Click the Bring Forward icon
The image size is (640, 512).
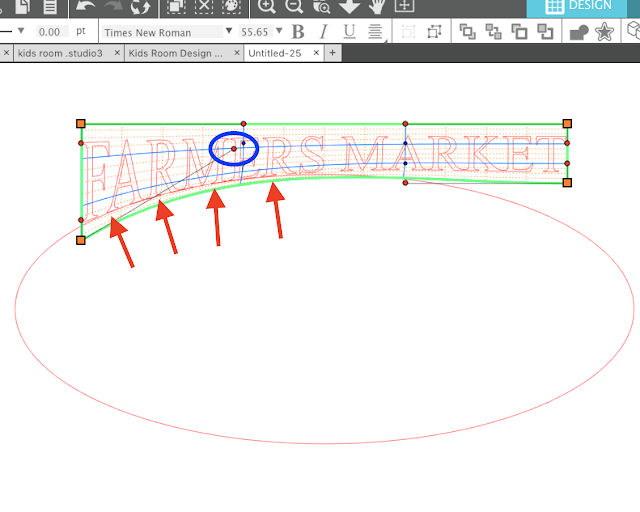pos(519,32)
